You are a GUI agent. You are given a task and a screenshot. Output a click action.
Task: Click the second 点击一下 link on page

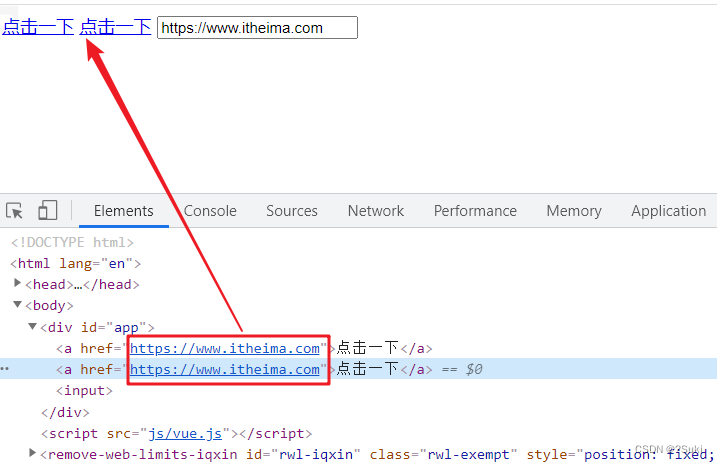(x=115, y=27)
